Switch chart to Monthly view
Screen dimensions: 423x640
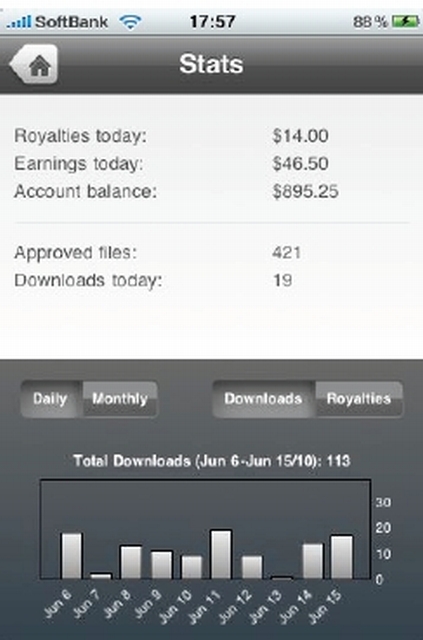point(120,399)
